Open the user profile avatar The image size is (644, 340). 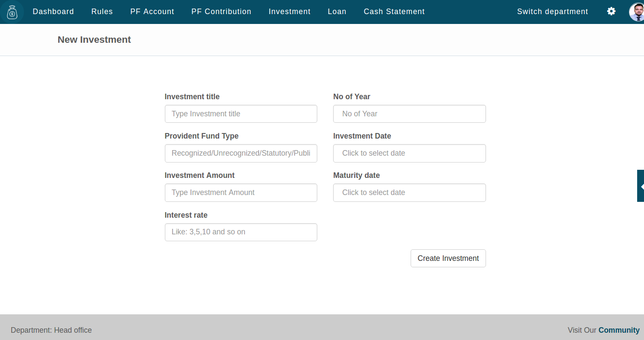point(636,12)
